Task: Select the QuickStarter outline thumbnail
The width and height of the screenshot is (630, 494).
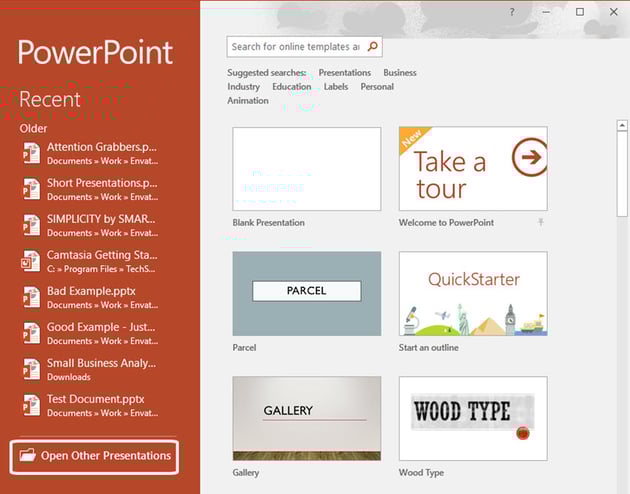Action: pyautogui.click(x=473, y=294)
